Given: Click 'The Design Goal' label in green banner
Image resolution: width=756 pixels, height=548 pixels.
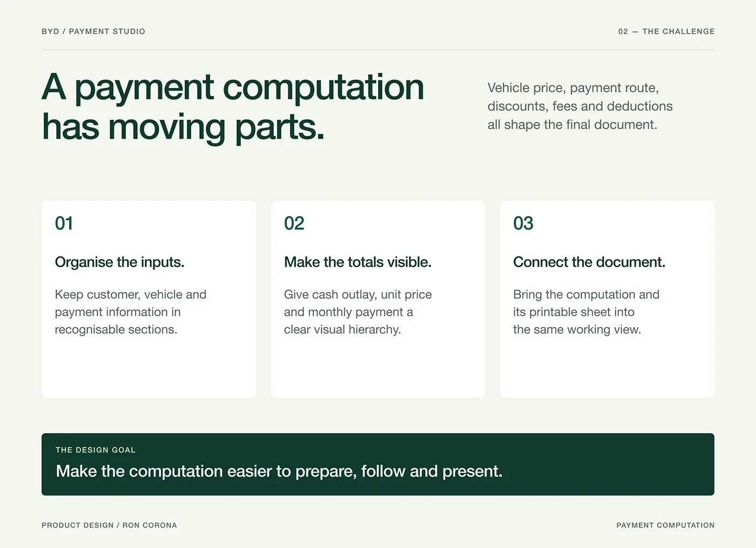Looking at the screenshot, I should pos(96,450).
